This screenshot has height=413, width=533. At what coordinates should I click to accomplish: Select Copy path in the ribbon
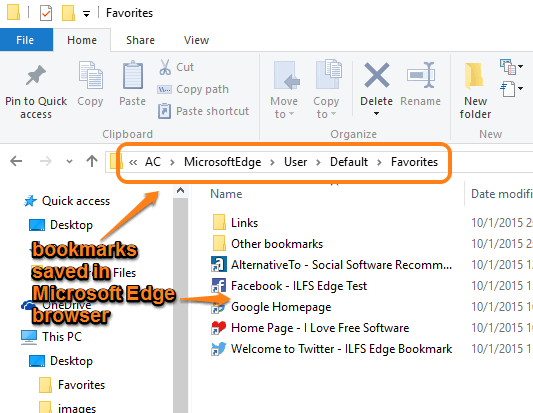(193, 89)
